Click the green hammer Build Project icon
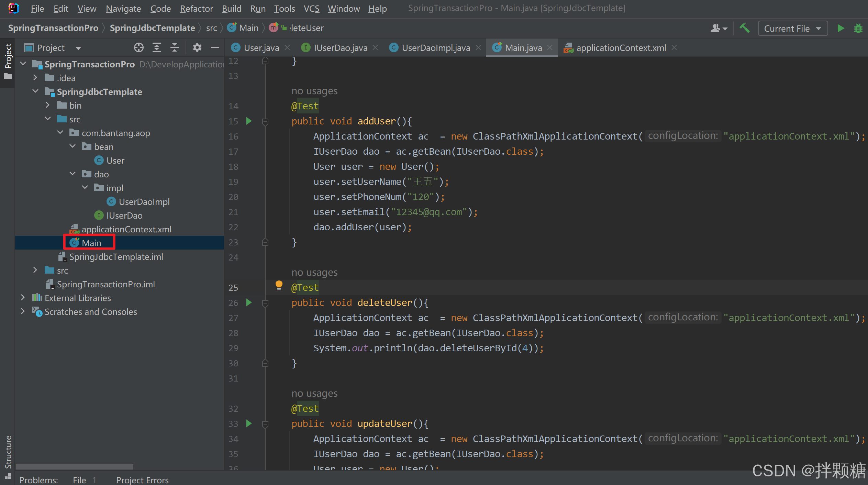 click(x=744, y=28)
